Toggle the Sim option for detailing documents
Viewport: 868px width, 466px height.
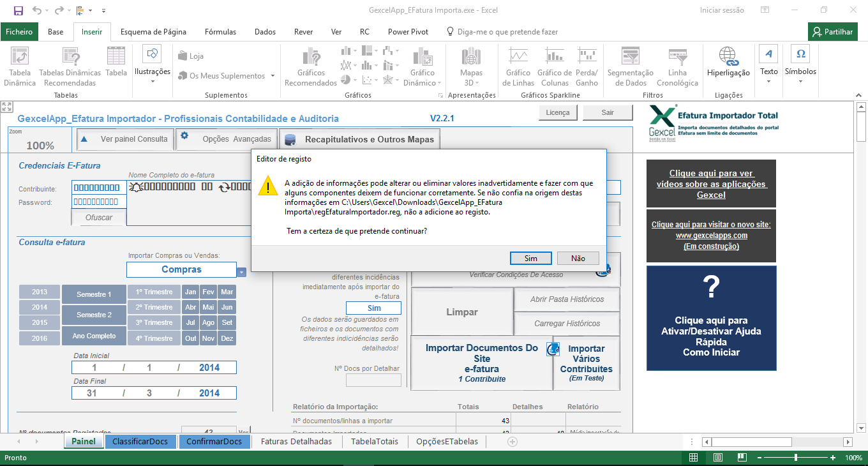pos(374,308)
